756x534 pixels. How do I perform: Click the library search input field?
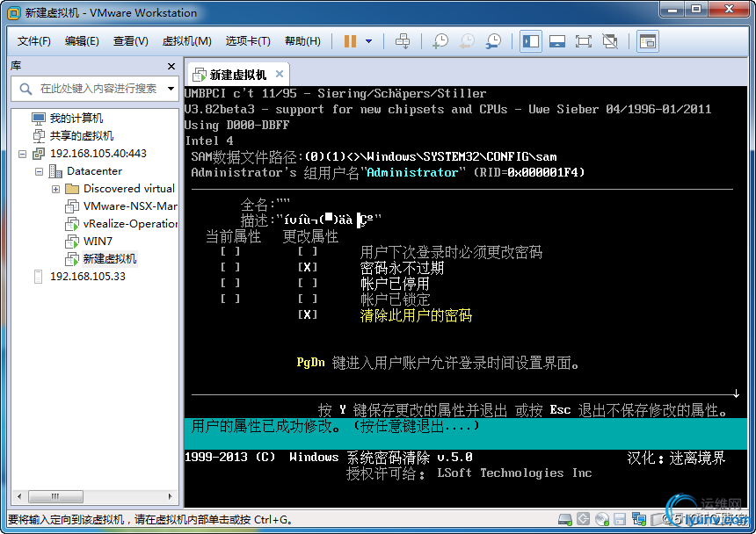click(98, 89)
